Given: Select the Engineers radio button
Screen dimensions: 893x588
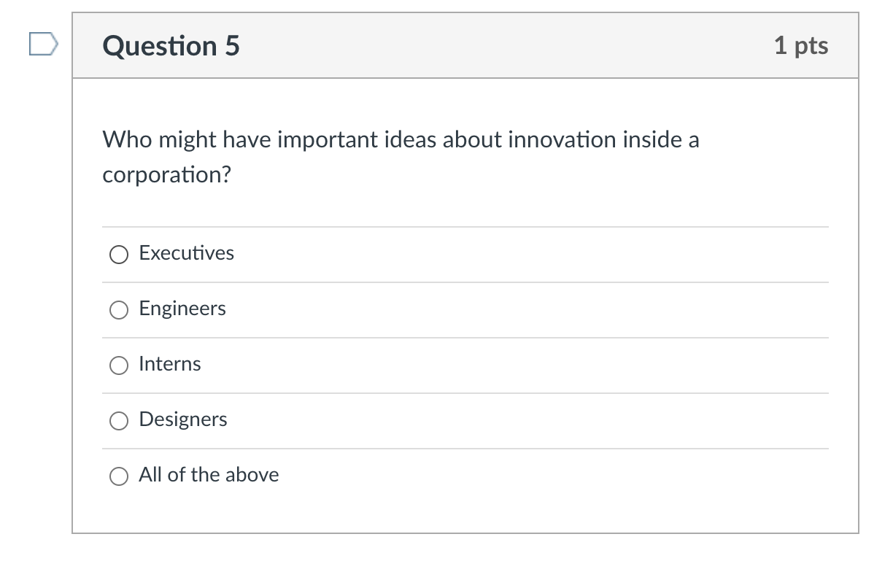Looking at the screenshot, I should (x=118, y=310).
